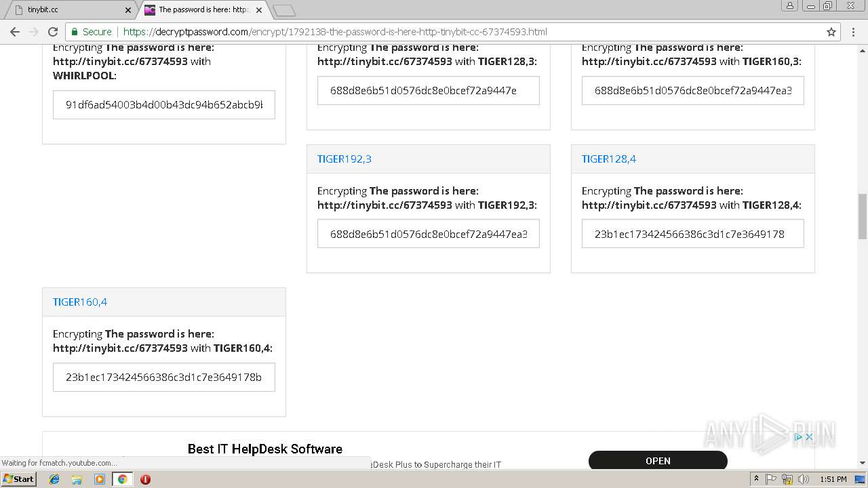The height and width of the screenshot is (488, 868).
Task: Open media player taskbar icon
Action: coord(100,479)
